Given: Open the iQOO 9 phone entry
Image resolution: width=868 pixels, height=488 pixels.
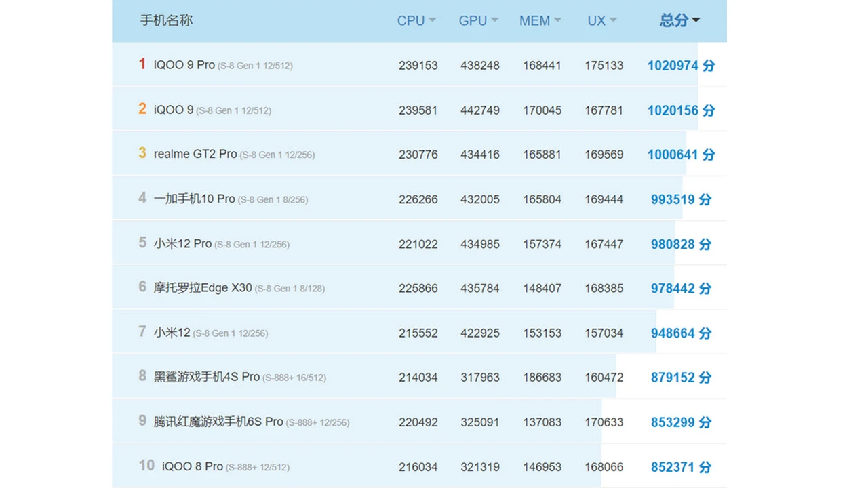Looking at the screenshot, I should coord(174,110).
